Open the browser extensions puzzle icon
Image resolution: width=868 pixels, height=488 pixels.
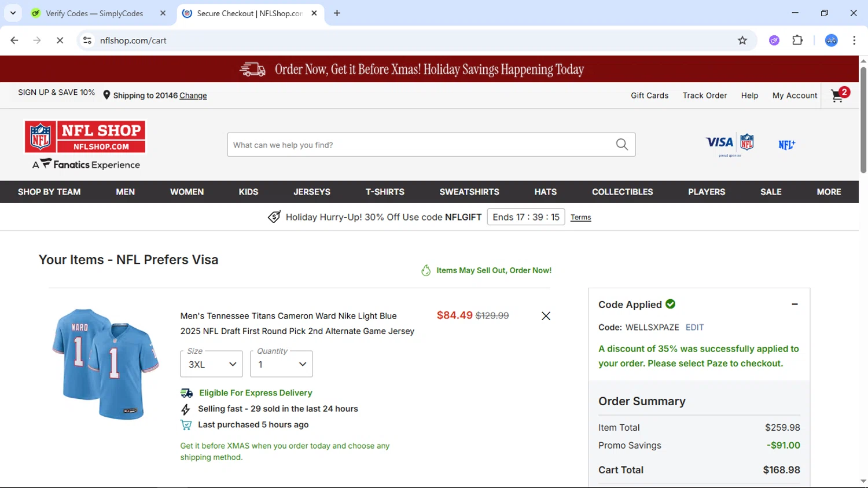(797, 40)
